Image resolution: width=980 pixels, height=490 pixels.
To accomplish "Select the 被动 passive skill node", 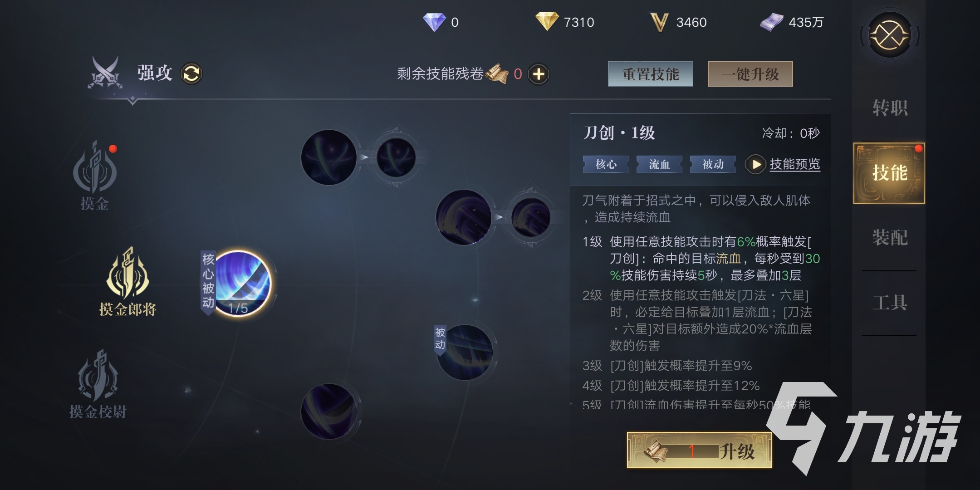I will coord(465,353).
